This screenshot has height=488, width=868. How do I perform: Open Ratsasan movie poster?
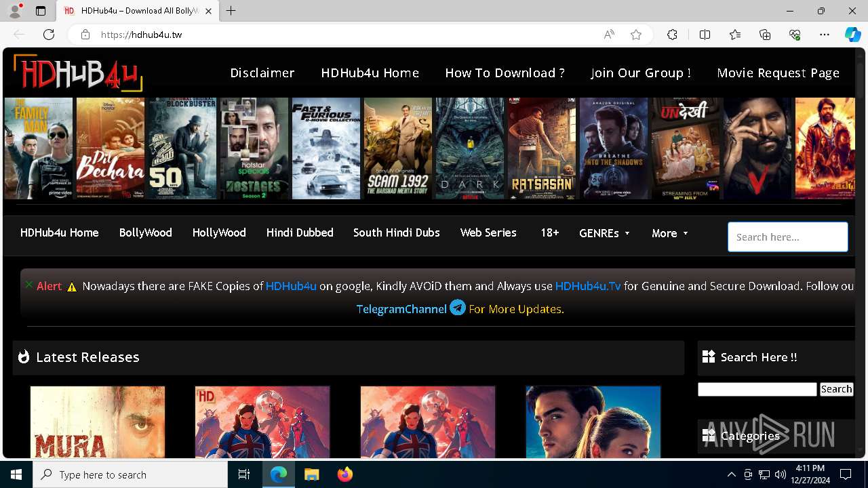pos(542,148)
